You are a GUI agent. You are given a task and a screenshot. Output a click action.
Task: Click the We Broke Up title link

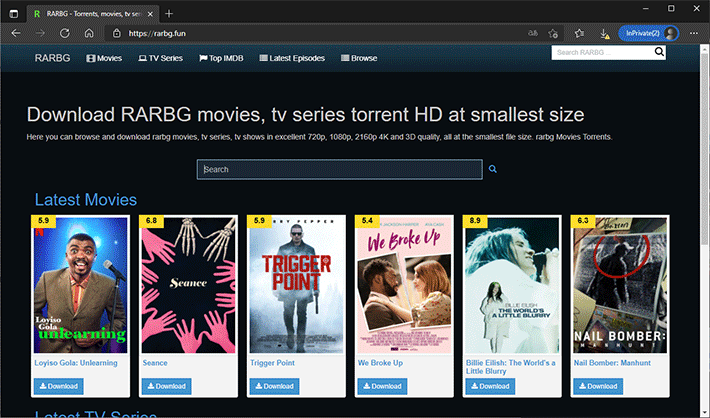(380, 363)
